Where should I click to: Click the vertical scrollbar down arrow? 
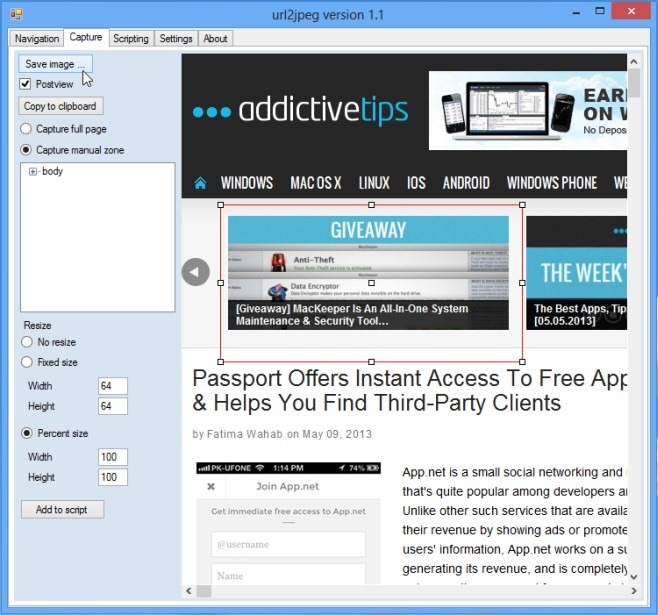634,577
